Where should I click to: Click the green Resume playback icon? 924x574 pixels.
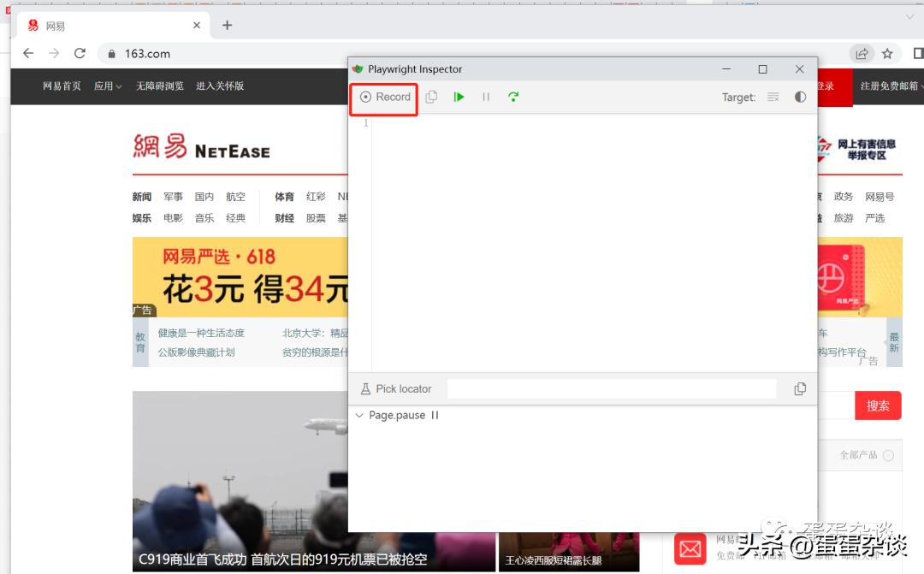[x=459, y=97]
